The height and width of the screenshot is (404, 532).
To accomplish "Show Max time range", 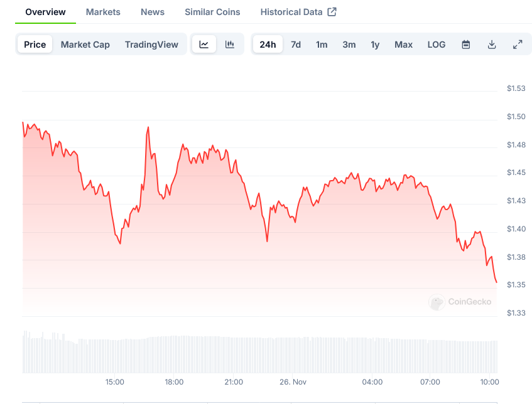I will tap(404, 45).
